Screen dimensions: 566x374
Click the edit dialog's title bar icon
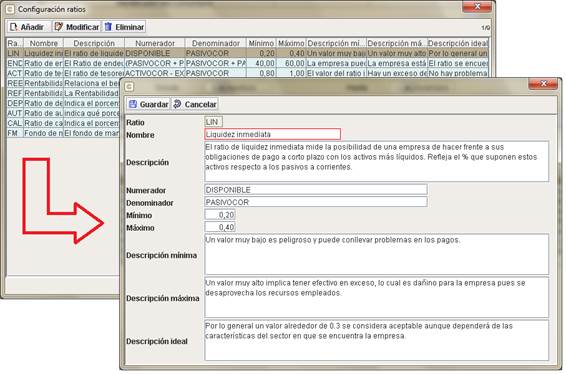pos(129,86)
